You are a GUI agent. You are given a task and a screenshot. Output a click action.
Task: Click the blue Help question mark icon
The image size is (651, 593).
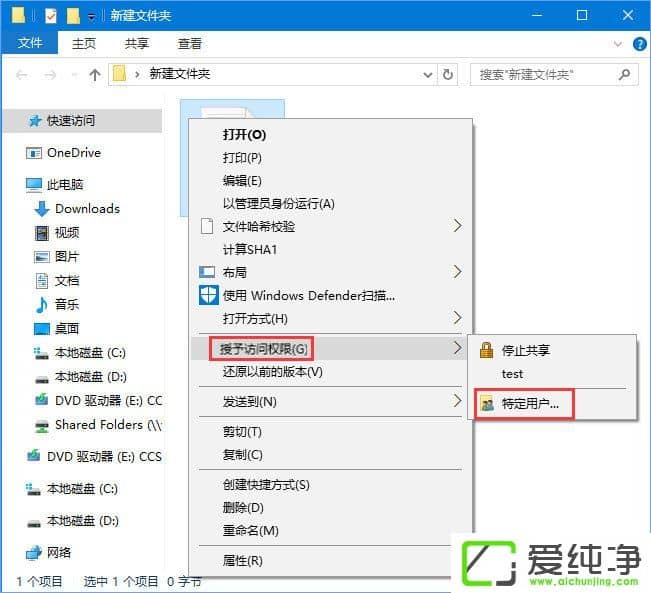click(639, 44)
